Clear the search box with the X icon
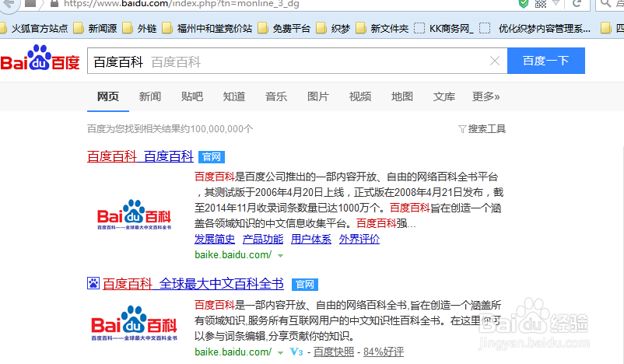The width and height of the screenshot is (624, 364). pyautogui.click(x=495, y=61)
